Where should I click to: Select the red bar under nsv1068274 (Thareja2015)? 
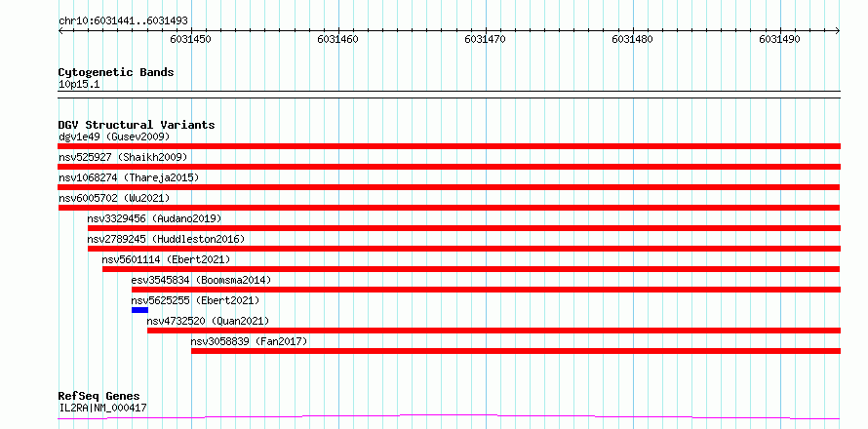click(449, 187)
